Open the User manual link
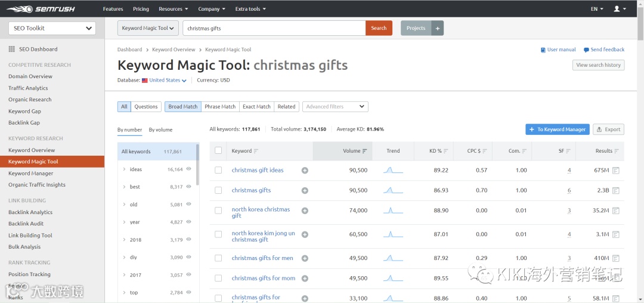Screen dimensions: 644x303 [558, 50]
